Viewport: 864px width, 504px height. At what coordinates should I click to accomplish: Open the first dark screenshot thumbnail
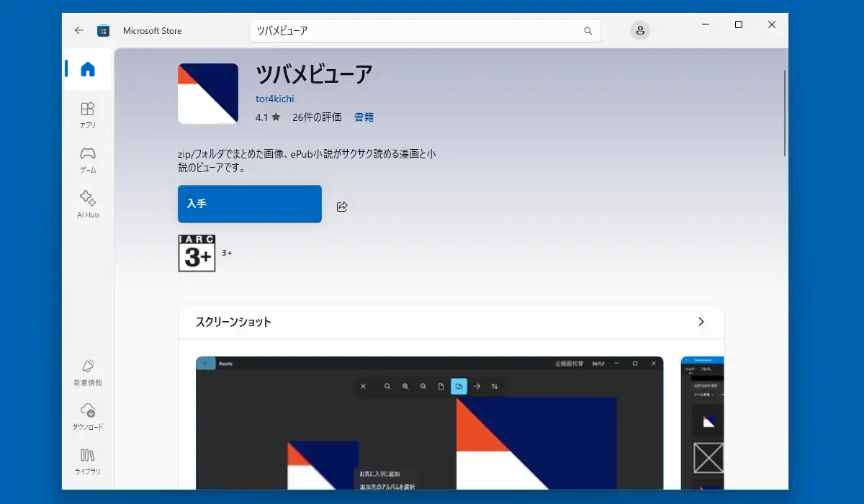pos(430,423)
